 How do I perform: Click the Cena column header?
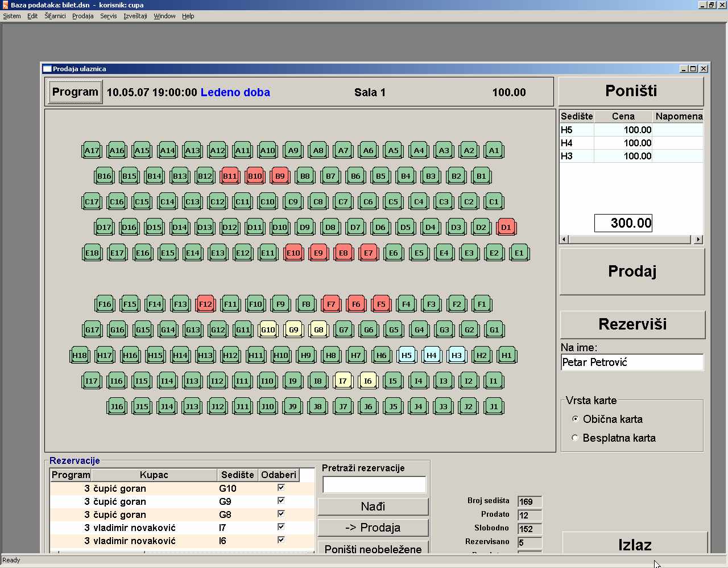coord(623,116)
